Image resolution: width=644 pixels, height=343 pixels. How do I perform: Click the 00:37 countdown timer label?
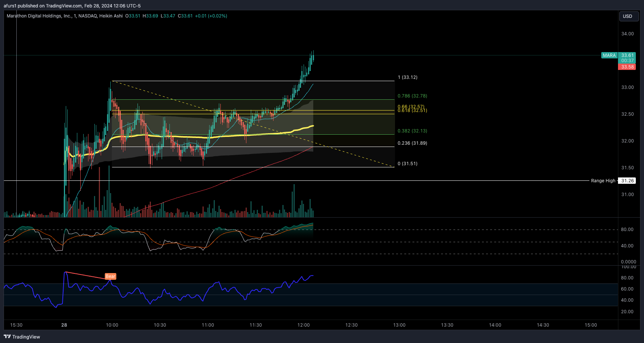point(627,61)
